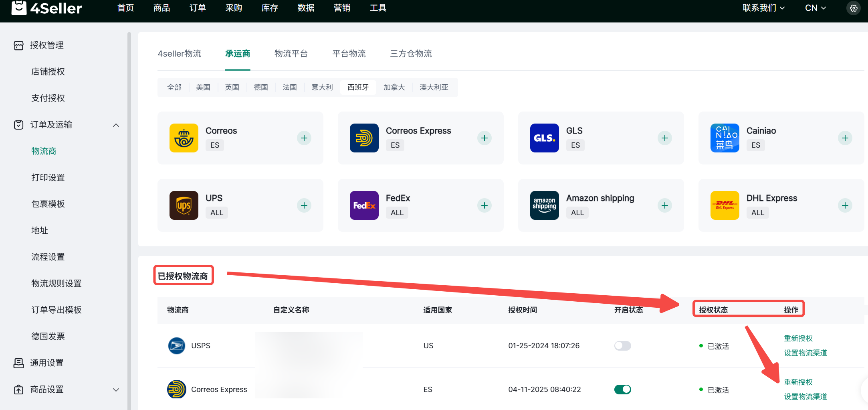868x410 pixels.
Task: Add the GLS carrier via plus icon
Action: click(x=665, y=138)
